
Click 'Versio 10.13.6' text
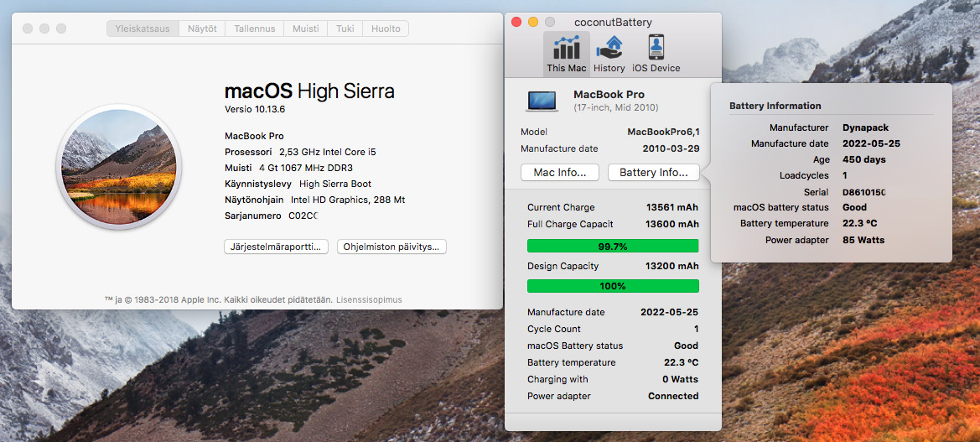pyautogui.click(x=255, y=109)
